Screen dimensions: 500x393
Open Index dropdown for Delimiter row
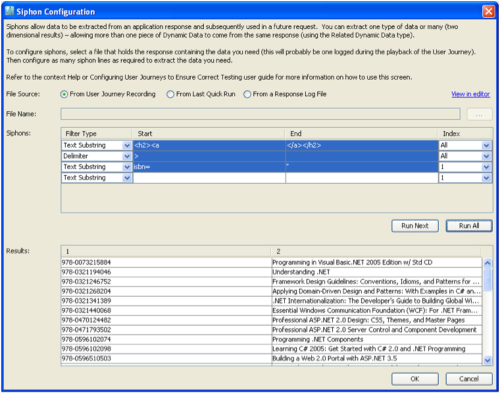[x=486, y=156]
